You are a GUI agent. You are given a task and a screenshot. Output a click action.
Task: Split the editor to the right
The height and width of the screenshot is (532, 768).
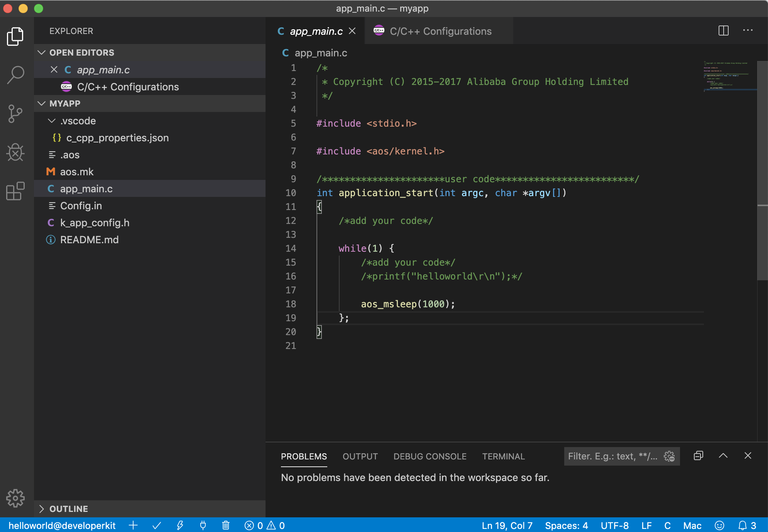point(723,31)
